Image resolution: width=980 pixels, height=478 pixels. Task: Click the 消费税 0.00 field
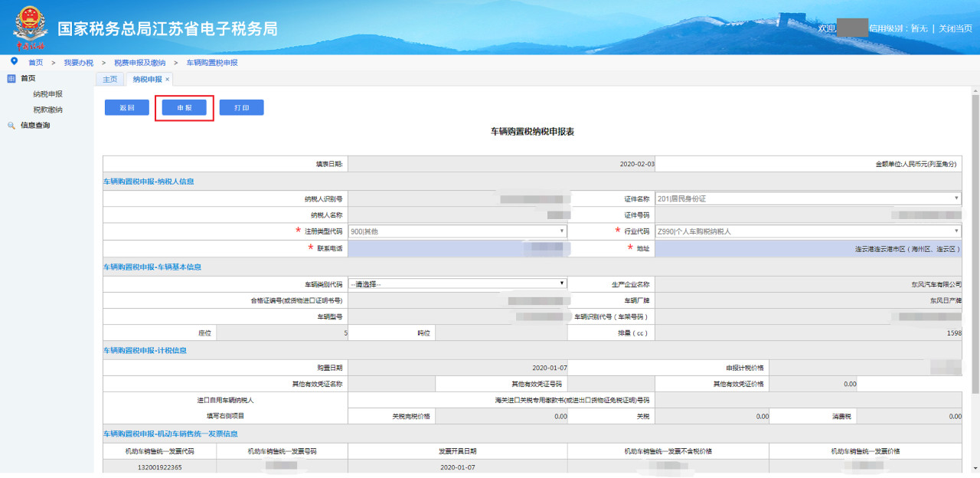click(x=910, y=417)
